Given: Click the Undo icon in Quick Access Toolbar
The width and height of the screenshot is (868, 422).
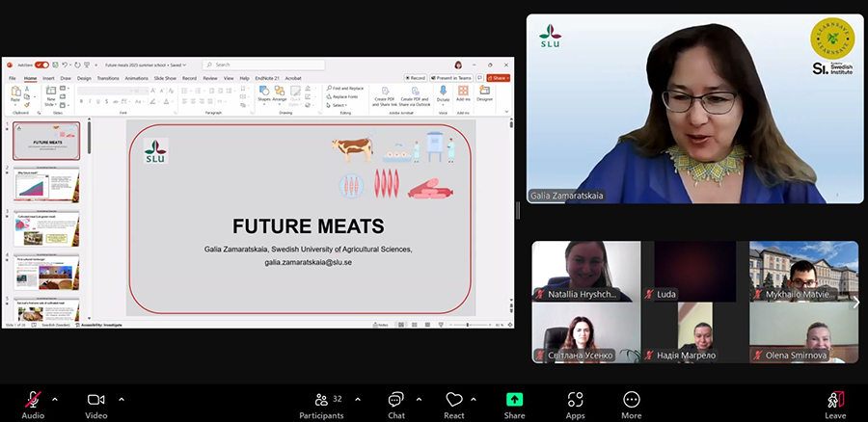Looking at the screenshot, I should [x=65, y=65].
